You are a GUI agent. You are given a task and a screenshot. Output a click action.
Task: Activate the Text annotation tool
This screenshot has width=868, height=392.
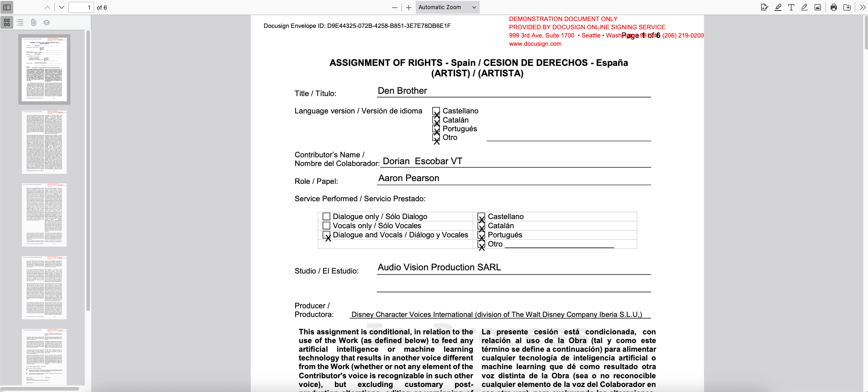click(791, 7)
